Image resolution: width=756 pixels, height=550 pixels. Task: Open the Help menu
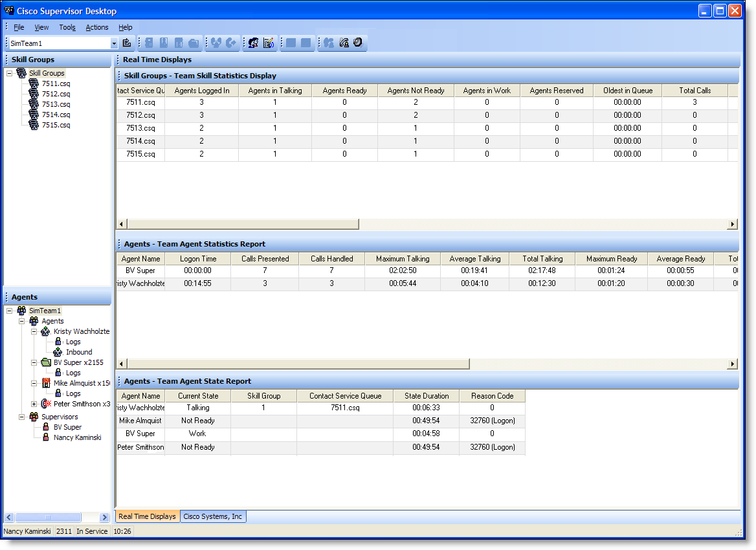(x=126, y=27)
